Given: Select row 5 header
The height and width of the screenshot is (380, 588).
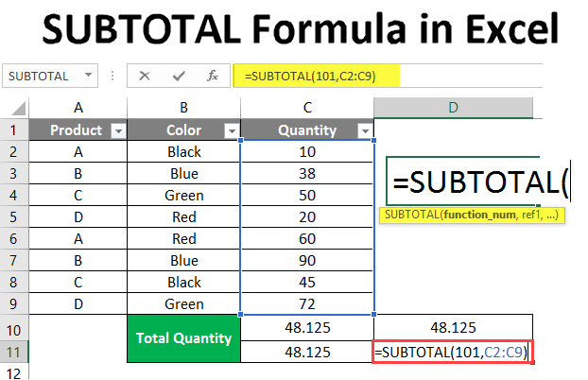Looking at the screenshot, I should click(x=14, y=217).
